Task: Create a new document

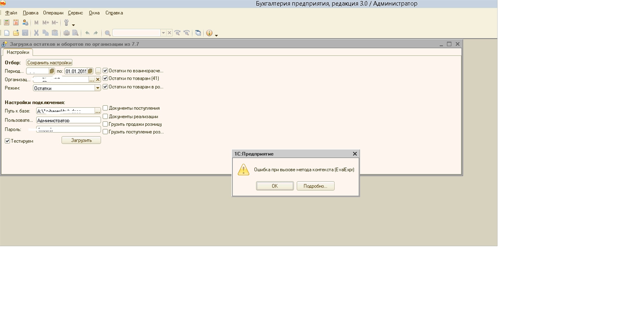Action: point(7,33)
